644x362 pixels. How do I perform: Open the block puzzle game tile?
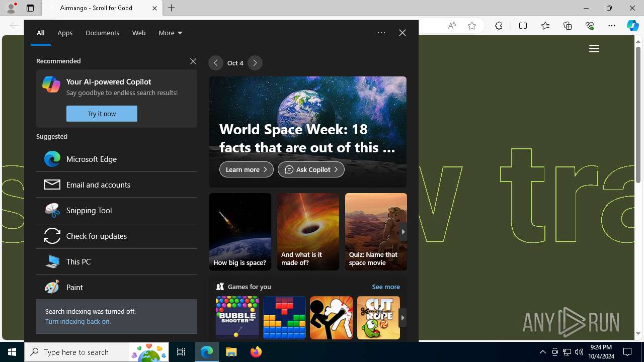tap(284, 318)
